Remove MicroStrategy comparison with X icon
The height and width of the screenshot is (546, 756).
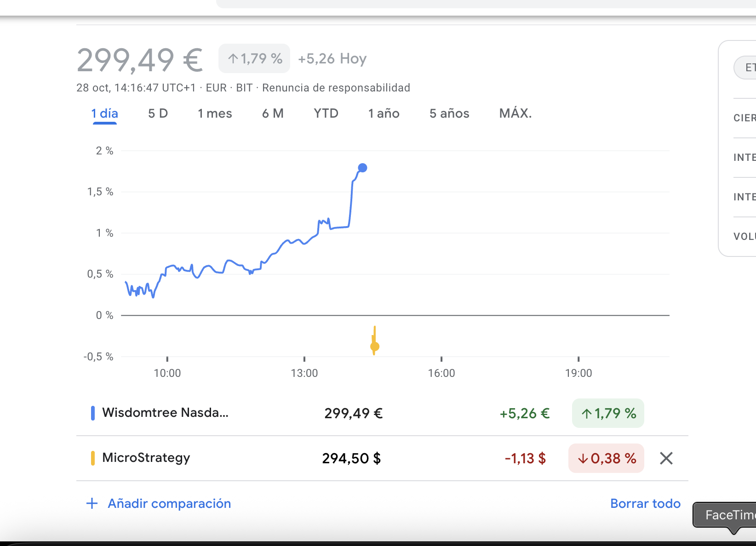click(666, 458)
